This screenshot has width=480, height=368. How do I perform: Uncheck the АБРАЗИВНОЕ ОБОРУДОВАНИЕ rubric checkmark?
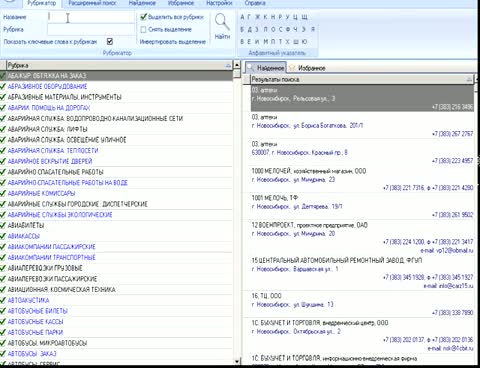(x=3, y=87)
